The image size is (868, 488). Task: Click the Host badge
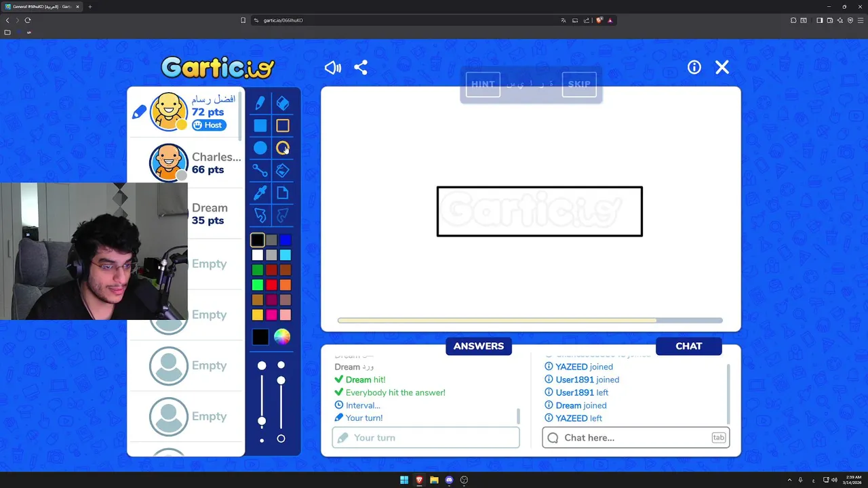point(209,125)
